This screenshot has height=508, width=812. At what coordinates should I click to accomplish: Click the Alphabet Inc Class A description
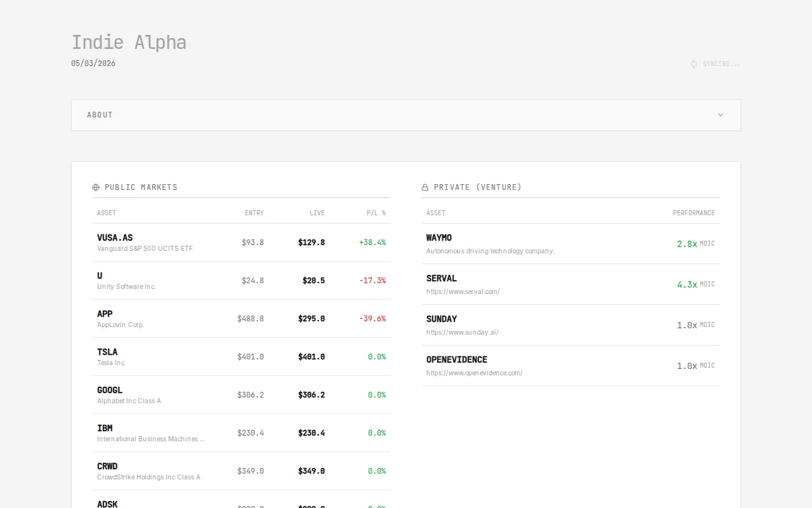click(129, 401)
